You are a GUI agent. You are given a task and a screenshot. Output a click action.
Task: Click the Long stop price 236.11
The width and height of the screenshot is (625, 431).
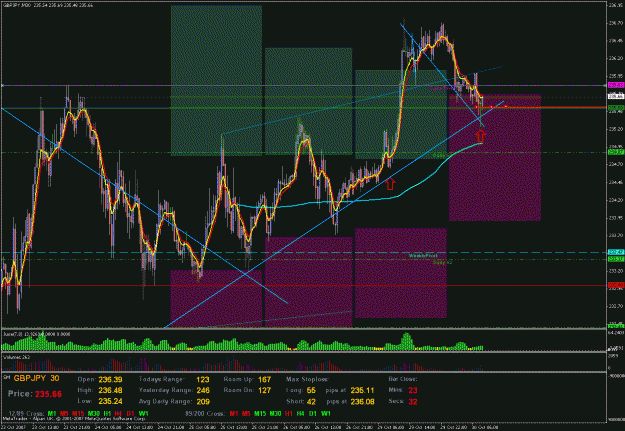click(362, 390)
